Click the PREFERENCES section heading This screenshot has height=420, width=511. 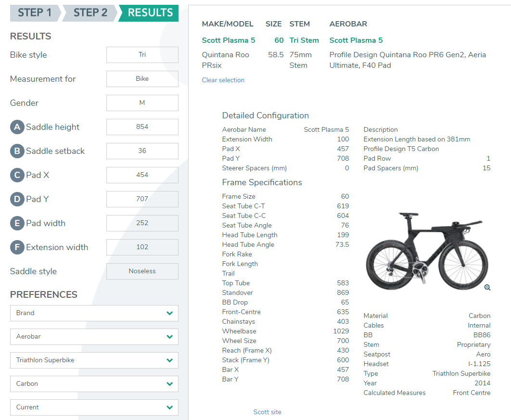click(44, 294)
